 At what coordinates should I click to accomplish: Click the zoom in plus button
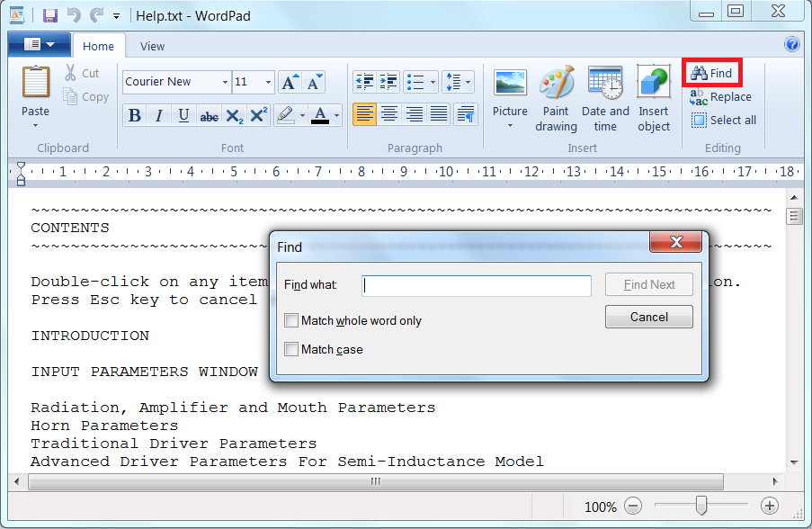click(770, 506)
